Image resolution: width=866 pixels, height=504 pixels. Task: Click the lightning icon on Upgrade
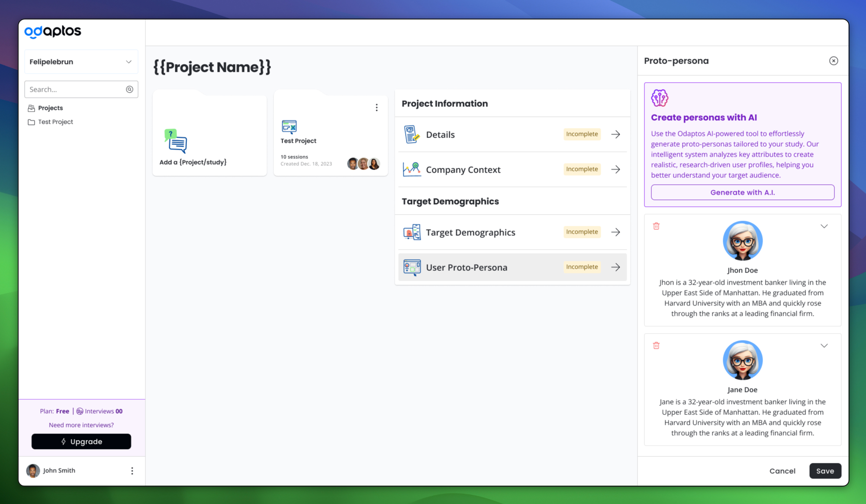click(64, 442)
